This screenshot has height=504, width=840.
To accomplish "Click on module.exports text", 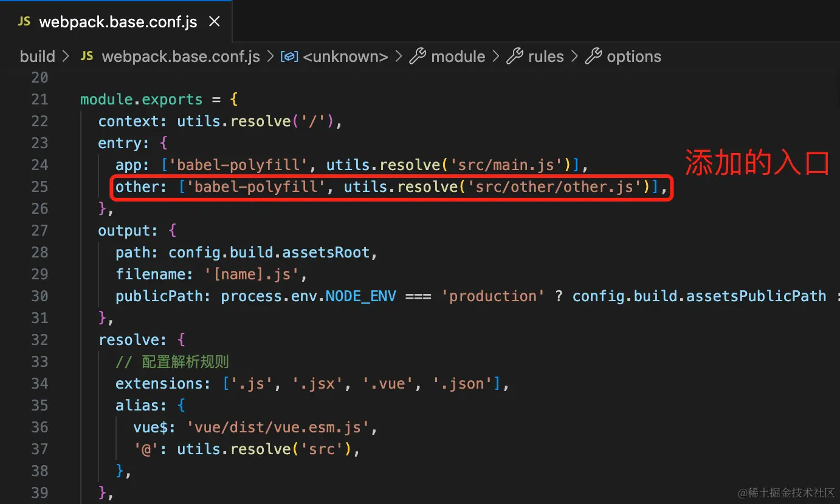I will pos(142,100).
